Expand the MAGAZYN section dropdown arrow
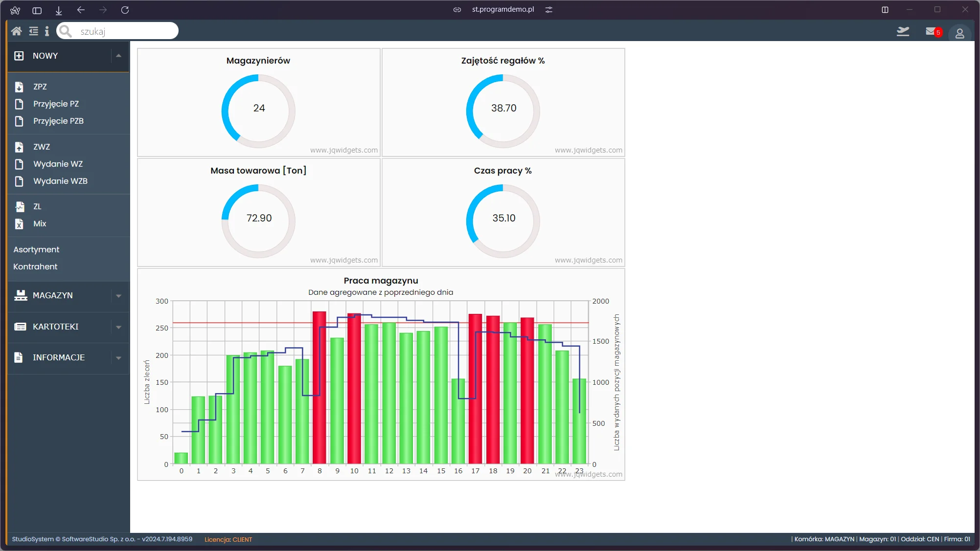 pos(118,296)
